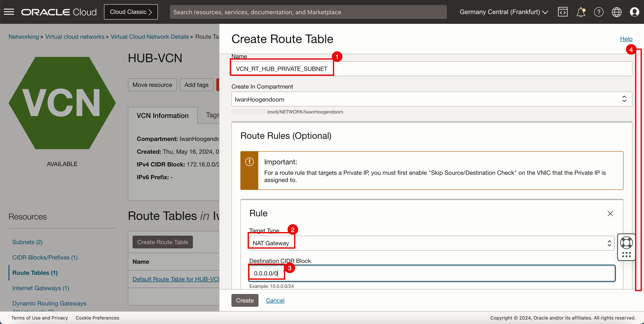Click the Cancel link
644x324 pixels.
(275, 300)
